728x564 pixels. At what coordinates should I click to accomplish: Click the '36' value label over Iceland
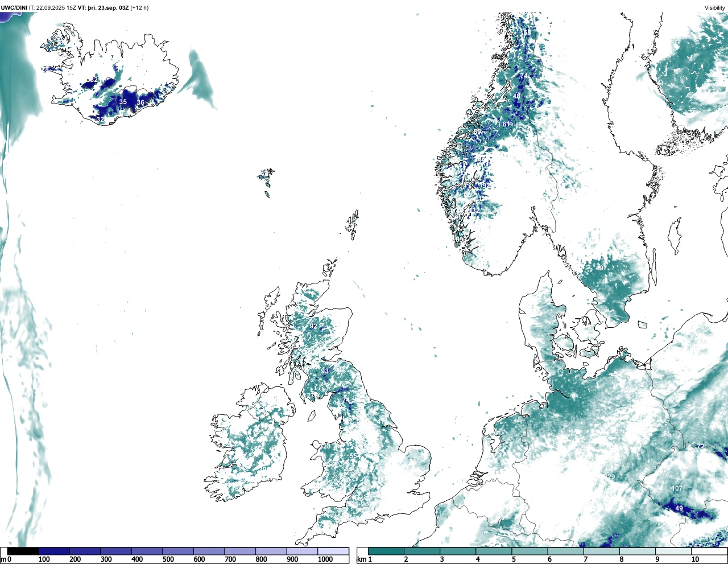[x=140, y=102]
